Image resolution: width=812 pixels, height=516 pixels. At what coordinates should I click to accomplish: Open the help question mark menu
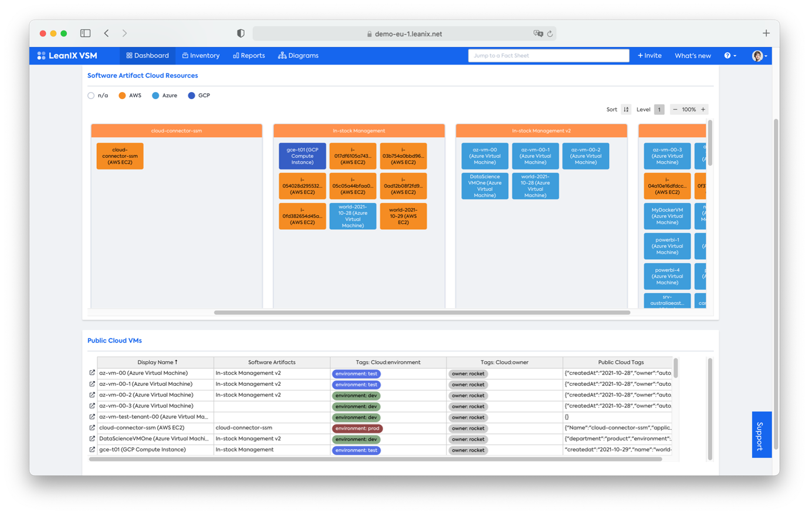(x=730, y=56)
